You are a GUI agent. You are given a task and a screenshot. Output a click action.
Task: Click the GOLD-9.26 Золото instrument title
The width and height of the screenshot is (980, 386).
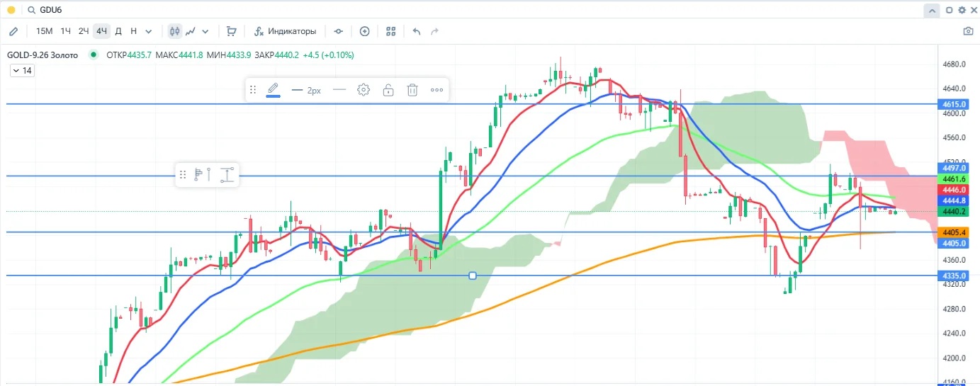43,55
